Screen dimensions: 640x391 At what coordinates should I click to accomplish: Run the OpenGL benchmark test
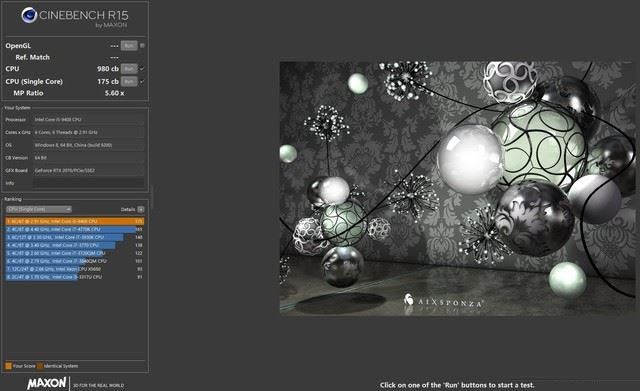click(x=129, y=46)
